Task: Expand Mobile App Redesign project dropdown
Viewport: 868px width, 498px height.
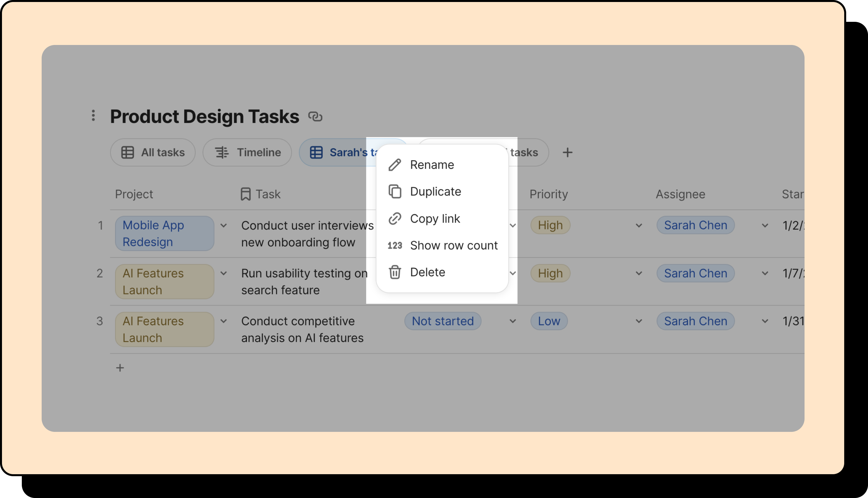Action: coord(223,226)
